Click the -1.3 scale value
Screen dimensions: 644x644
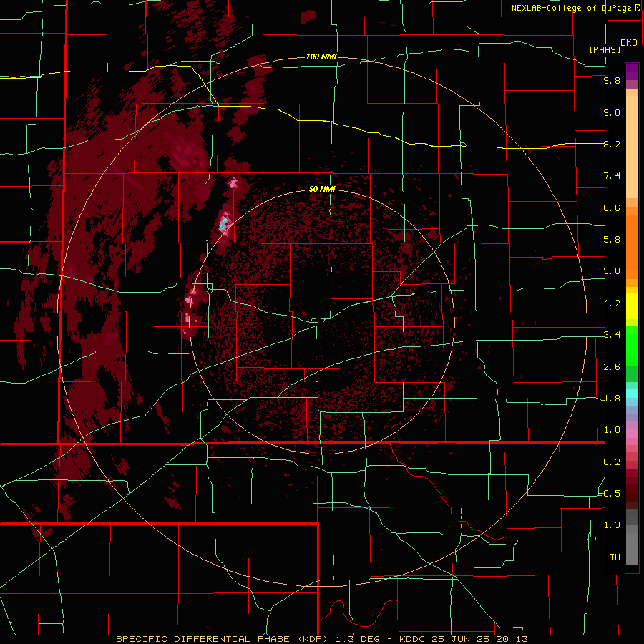(x=609, y=525)
